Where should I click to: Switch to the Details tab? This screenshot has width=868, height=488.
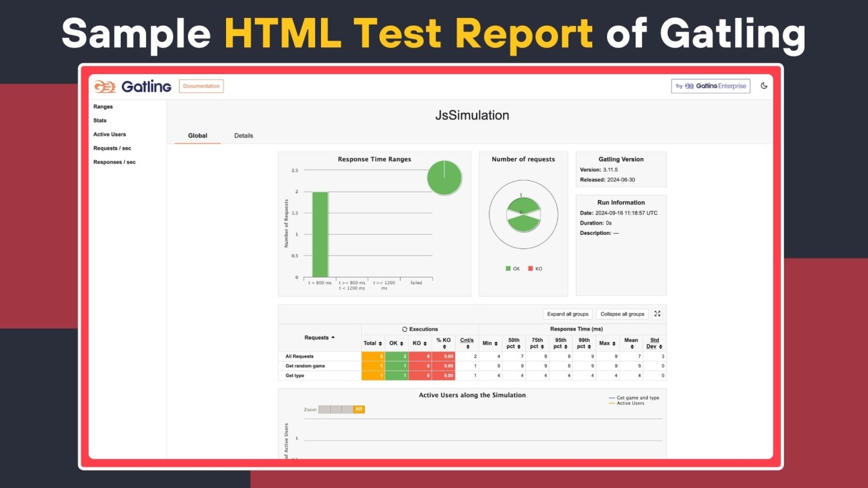click(x=243, y=136)
